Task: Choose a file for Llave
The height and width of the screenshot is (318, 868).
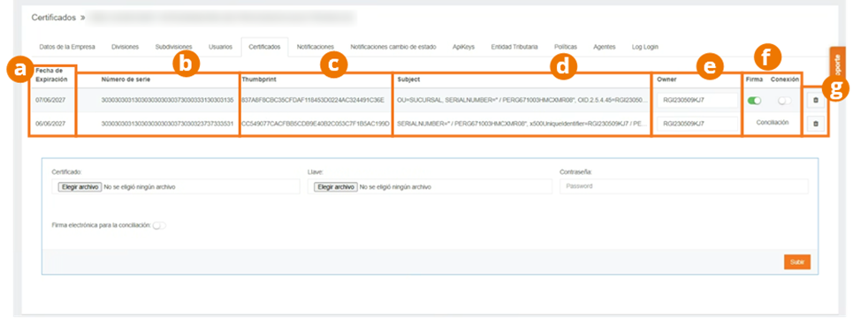Action: 336,187
